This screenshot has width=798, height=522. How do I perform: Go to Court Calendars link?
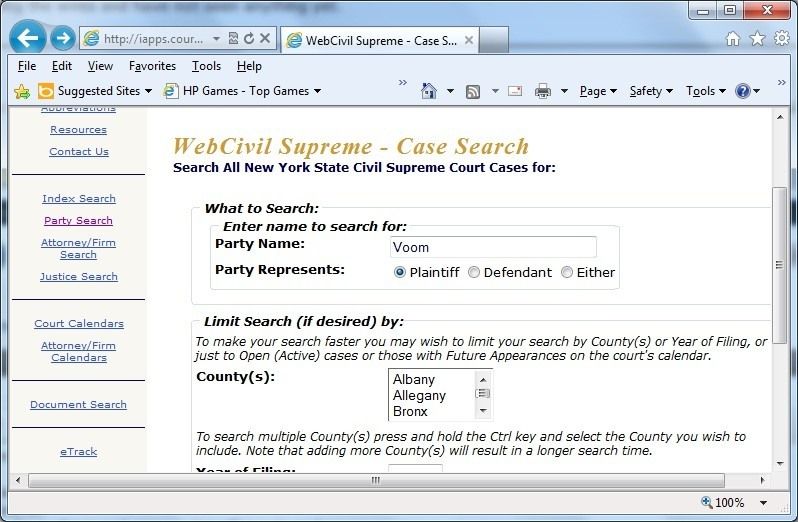79,323
